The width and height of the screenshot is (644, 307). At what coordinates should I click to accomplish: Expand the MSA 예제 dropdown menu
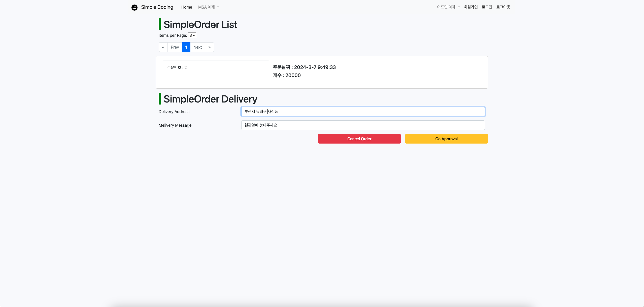tap(208, 7)
